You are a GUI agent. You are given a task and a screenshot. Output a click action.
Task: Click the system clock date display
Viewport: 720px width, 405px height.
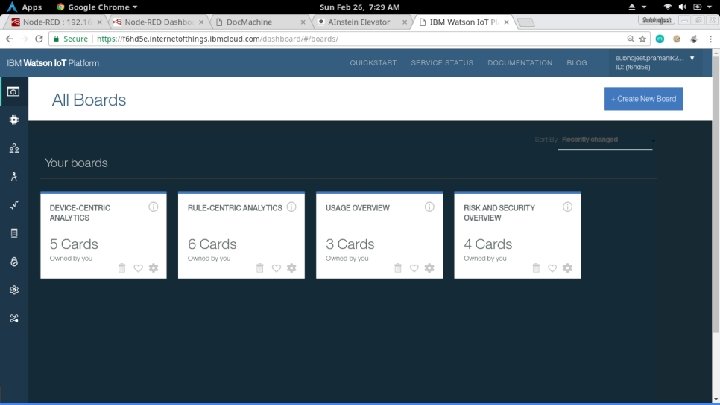tap(359, 7)
